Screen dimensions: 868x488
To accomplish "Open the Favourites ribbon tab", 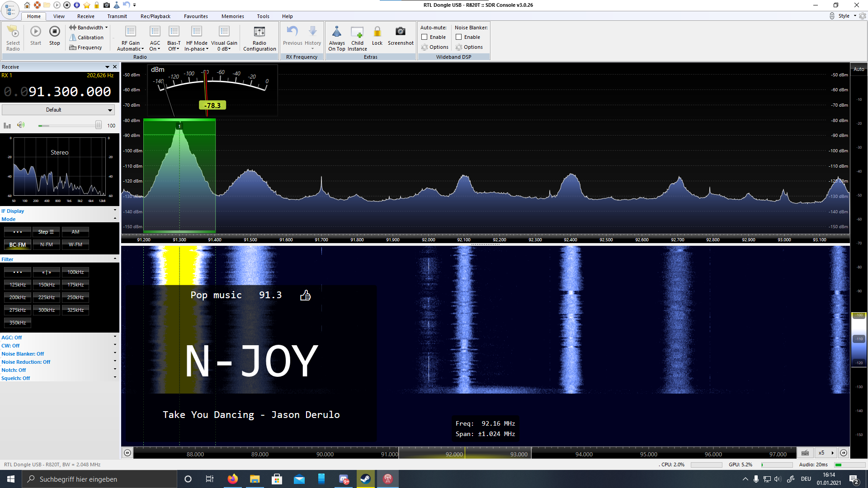I will tap(196, 16).
